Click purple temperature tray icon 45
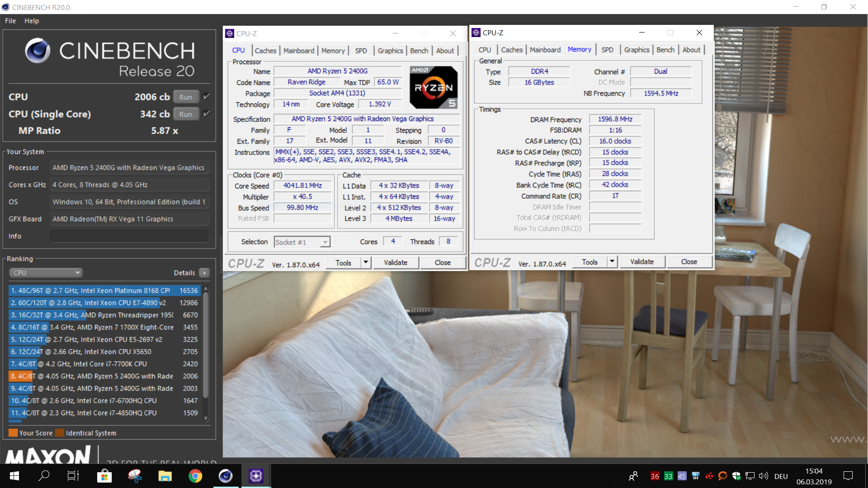868x488 pixels. [682, 476]
